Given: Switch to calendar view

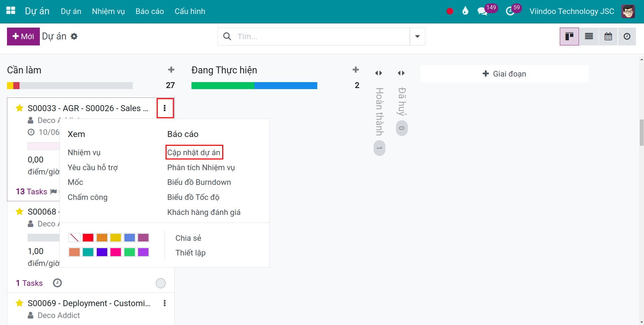Looking at the screenshot, I should 608,36.
